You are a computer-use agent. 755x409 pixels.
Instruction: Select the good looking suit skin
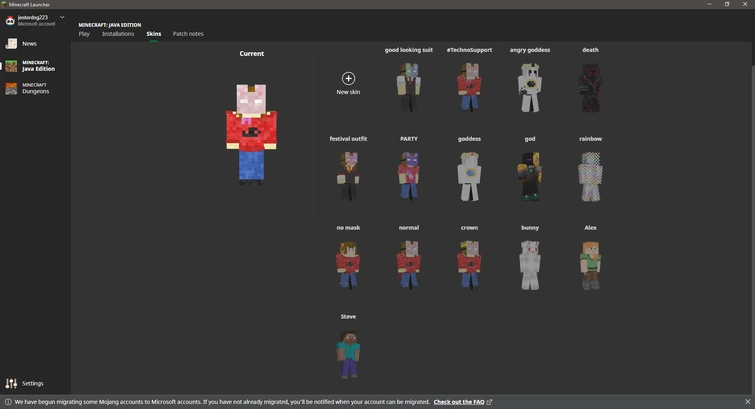(409, 87)
